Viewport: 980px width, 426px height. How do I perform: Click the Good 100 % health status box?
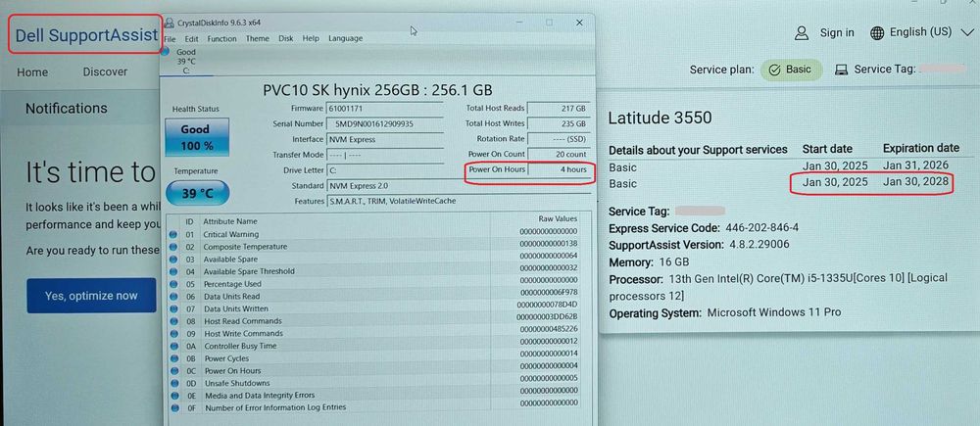pos(197,137)
